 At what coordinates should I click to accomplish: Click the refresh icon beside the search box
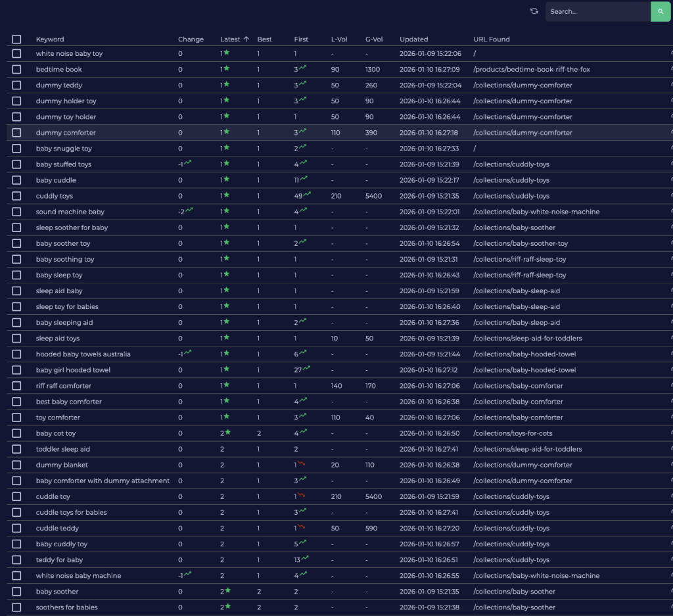[534, 11]
